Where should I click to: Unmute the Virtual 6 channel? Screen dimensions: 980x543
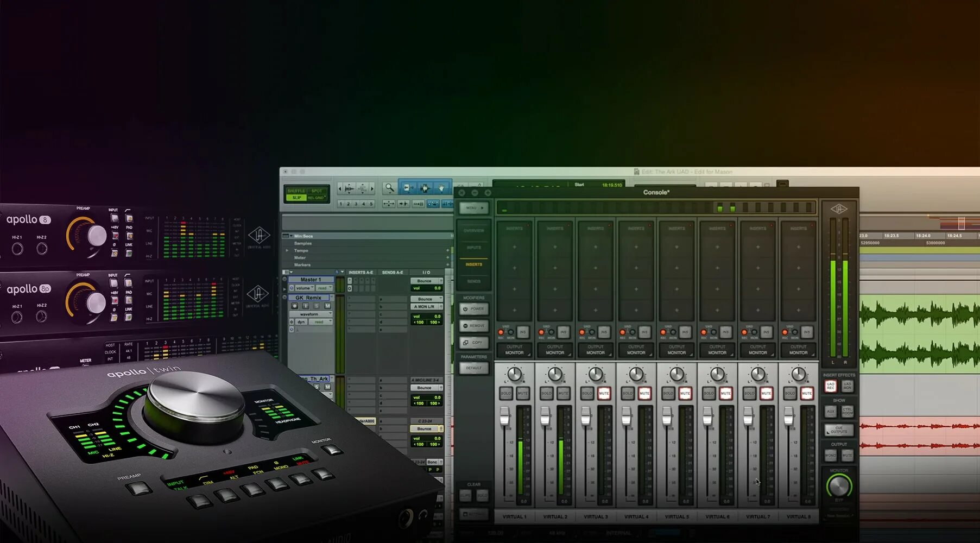(725, 393)
